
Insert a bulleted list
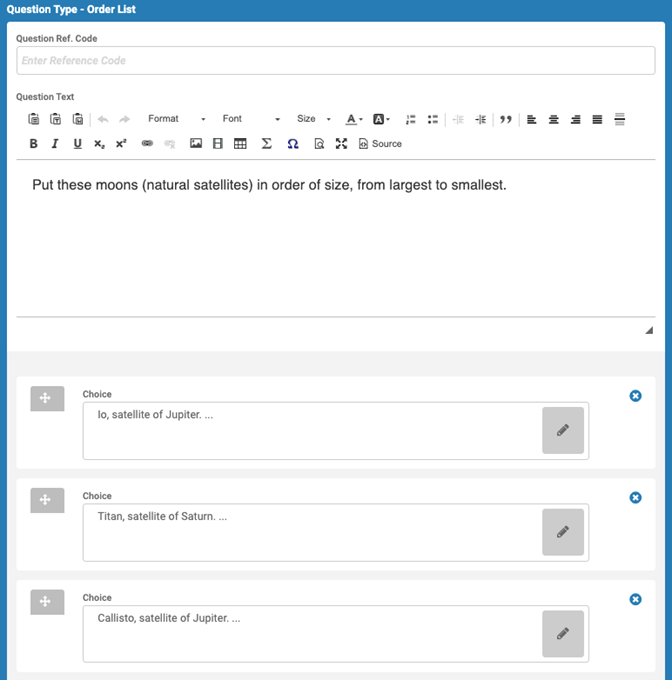tap(433, 119)
